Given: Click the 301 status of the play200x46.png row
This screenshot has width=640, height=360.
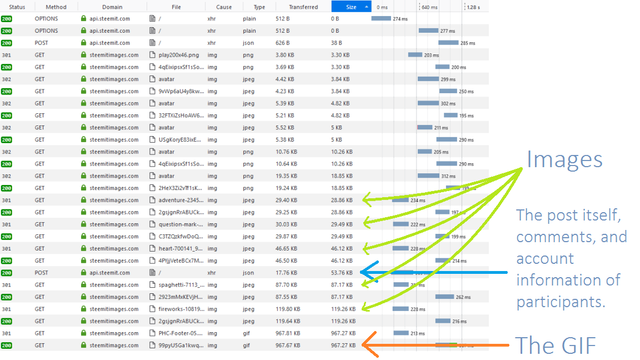Looking at the screenshot, I should [x=7, y=55].
